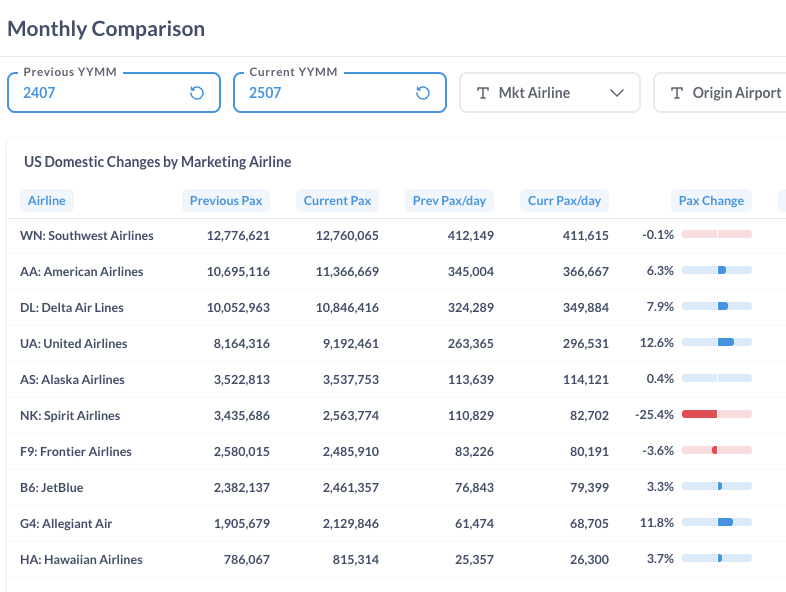Click United curr pax/day value 296,531
Screen dimensions: 786x592
pyautogui.click(x=585, y=344)
